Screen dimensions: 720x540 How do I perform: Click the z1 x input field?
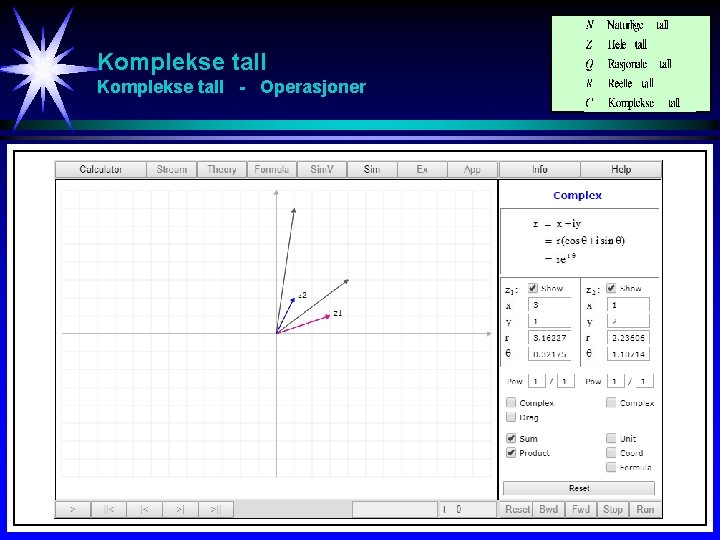pos(550,305)
